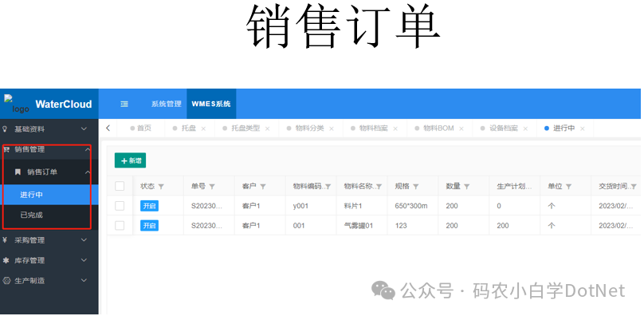This screenshot has width=644, height=316.
Task: Check the row with 气雾罐01
Action: (120, 226)
